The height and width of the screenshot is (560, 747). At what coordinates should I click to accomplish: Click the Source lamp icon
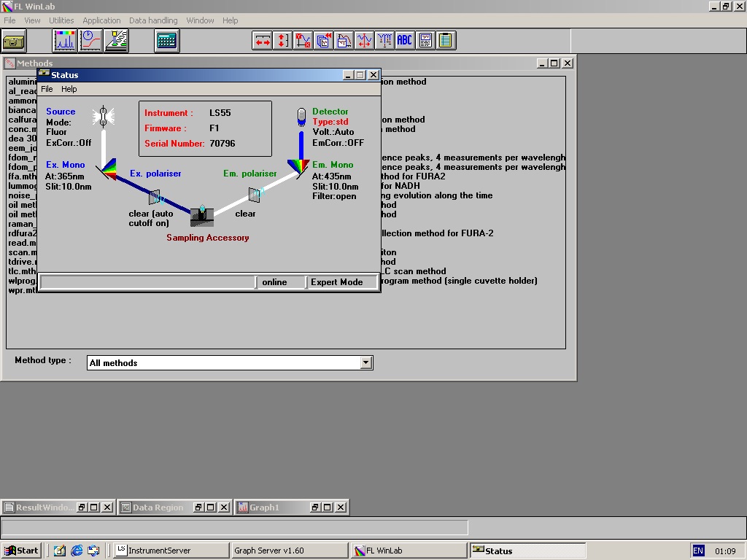click(x=104, y=117)
